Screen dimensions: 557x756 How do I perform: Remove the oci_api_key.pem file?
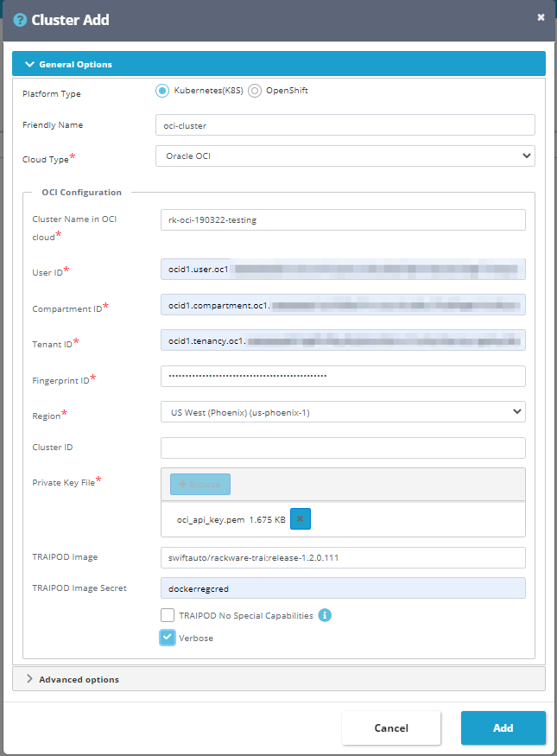click(301, 518)
